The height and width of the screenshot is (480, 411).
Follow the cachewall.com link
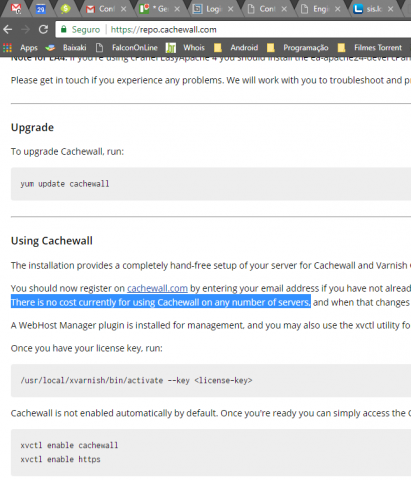[x=157, y=288]
